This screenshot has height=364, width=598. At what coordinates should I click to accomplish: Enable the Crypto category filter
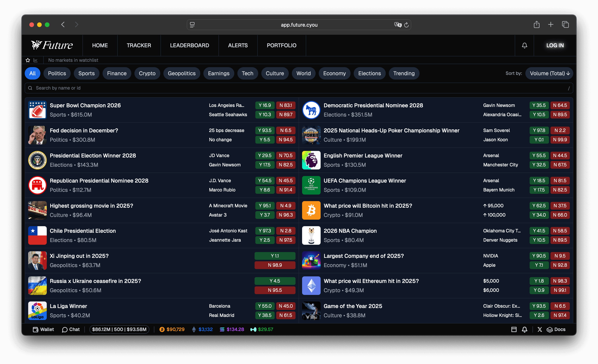click(x=147, y=73)
